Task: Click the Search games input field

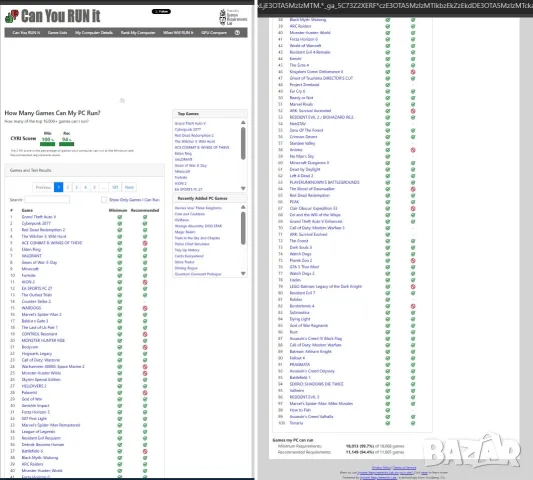Action: 47,200
